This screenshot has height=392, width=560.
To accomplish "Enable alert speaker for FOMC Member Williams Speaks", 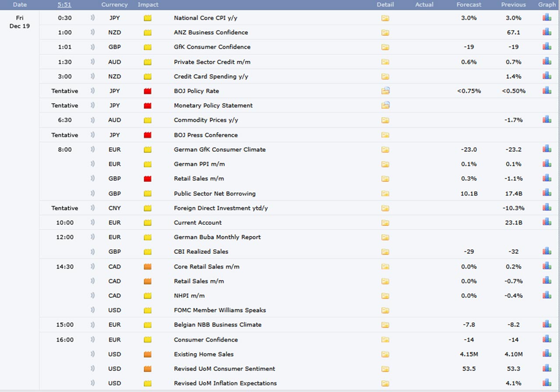I will 92,310.
